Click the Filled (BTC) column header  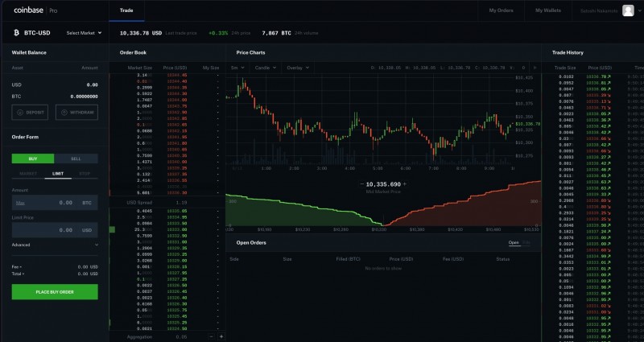(348, 259)
